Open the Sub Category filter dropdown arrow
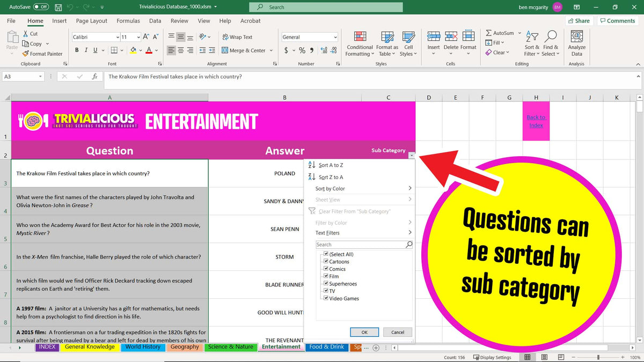644x362 pixels. 411,156
